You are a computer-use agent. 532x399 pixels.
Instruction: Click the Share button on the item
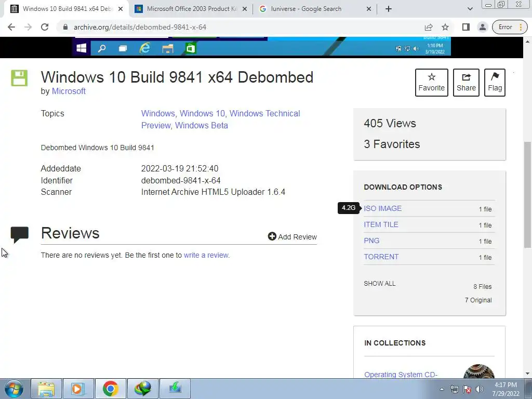click(466, 83)
